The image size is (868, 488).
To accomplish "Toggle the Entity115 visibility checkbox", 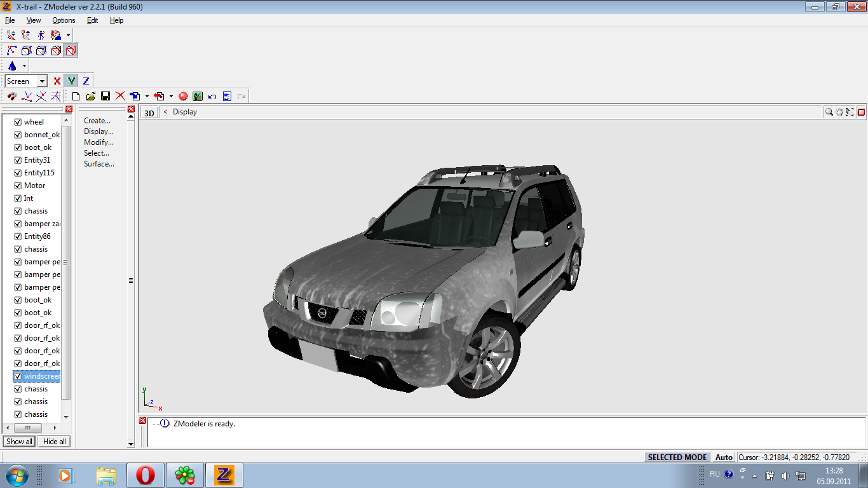I will pos(18,173).
